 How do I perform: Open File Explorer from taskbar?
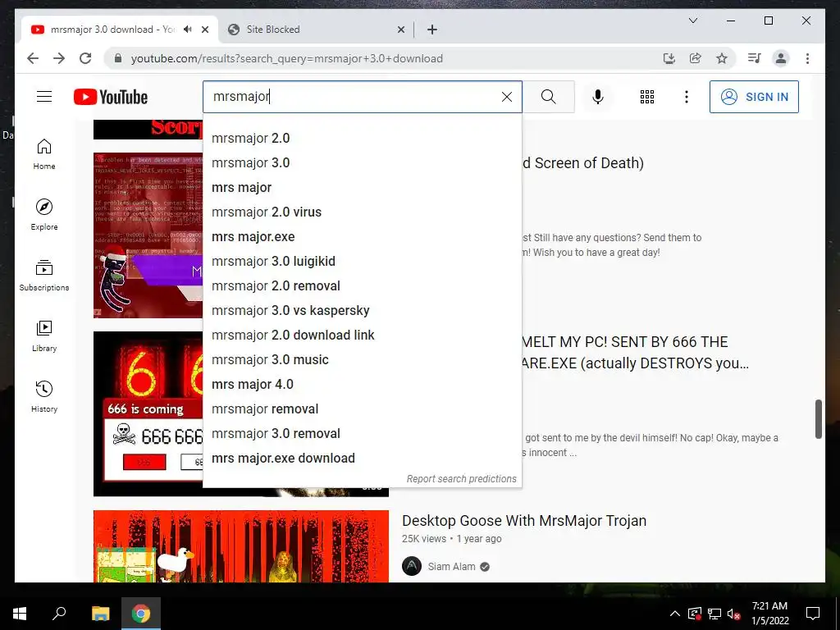(101, 614)
